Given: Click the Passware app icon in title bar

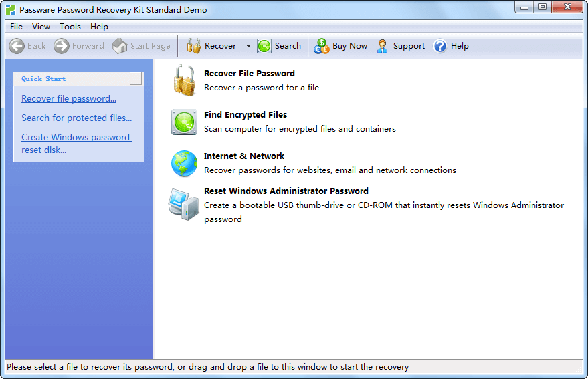Looking at the screenshot, I should coord(11,10).
